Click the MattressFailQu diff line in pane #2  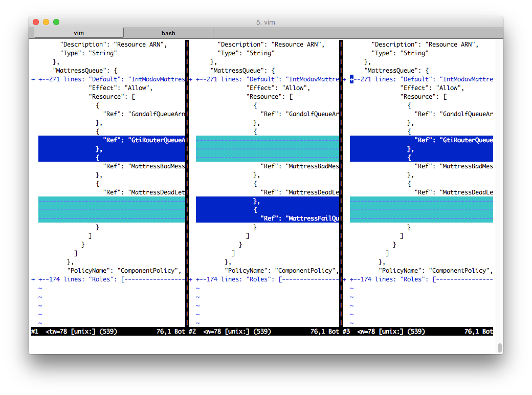click(268, 218)
